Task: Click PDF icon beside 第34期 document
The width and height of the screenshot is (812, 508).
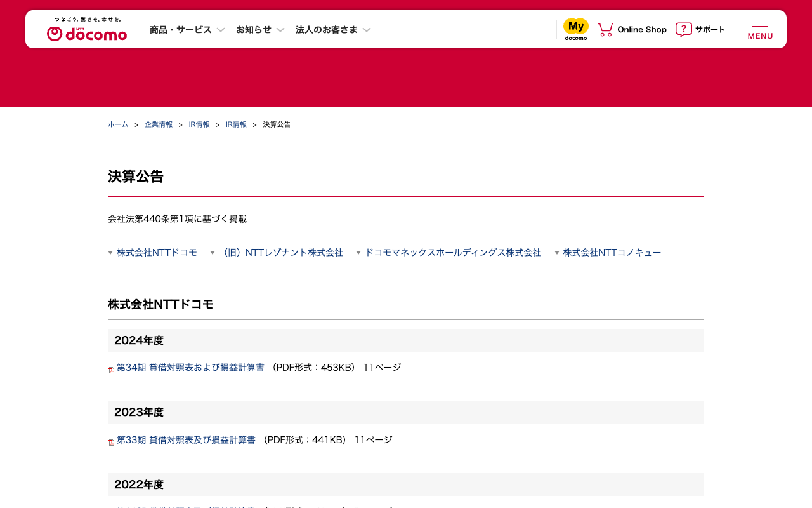Action: pyautogui.click(x=111, y=370)
